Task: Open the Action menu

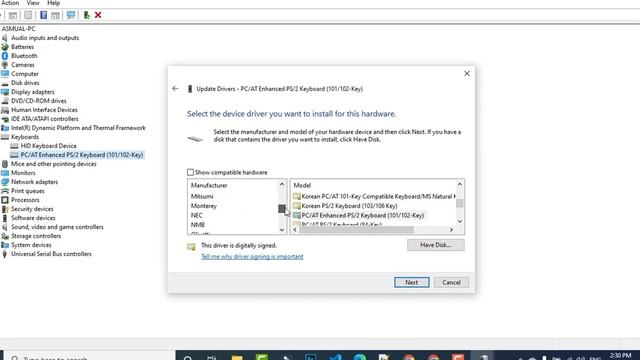Action: 10,3
